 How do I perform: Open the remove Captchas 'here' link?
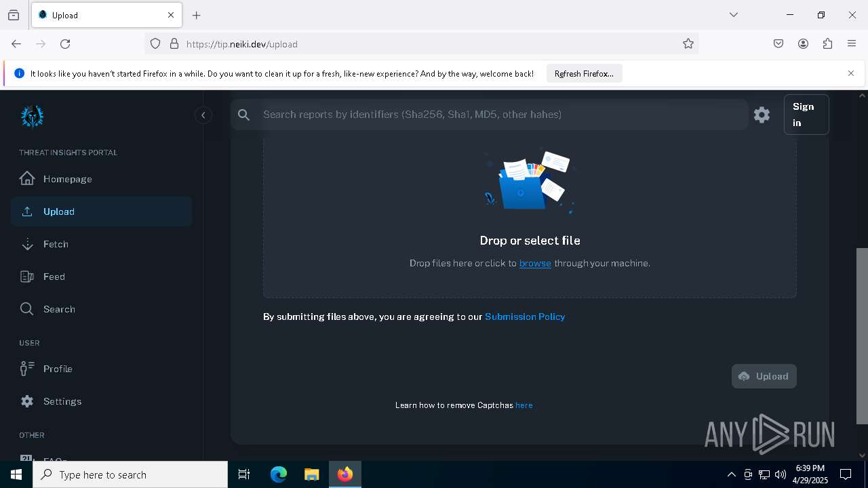pyautogui.click(x=524, y=405)
